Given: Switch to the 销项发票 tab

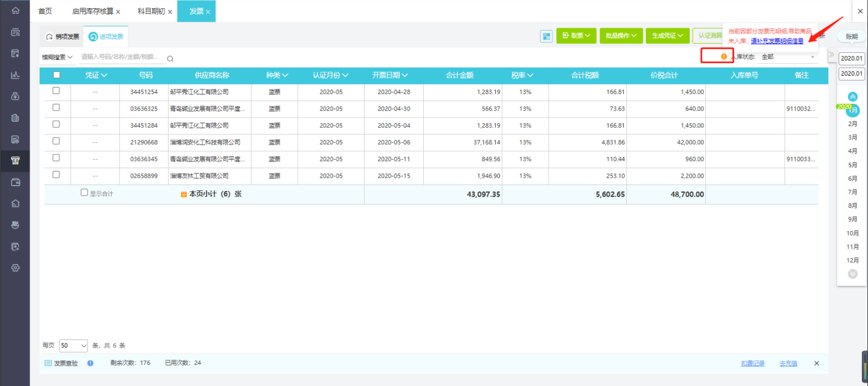Looking at the screenshot, I should pyautogui.click(x=62, y=37).
